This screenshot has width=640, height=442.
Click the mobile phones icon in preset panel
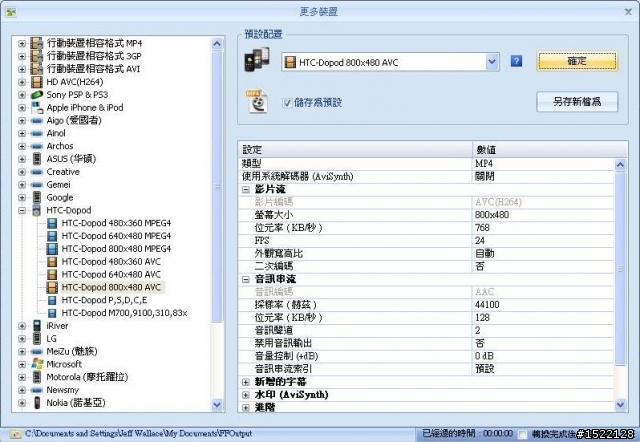pyautogui.click(x=257, y=60)
